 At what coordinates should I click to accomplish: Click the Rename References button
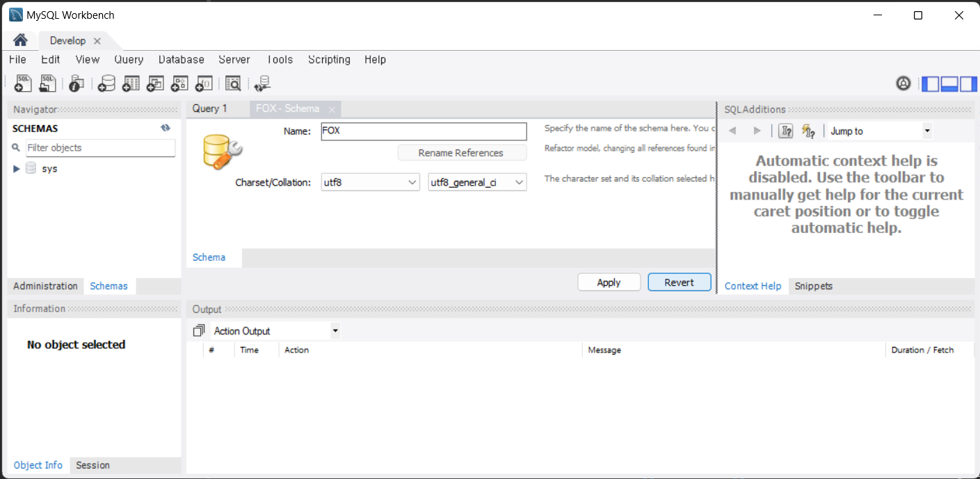[x=461, y=152]
